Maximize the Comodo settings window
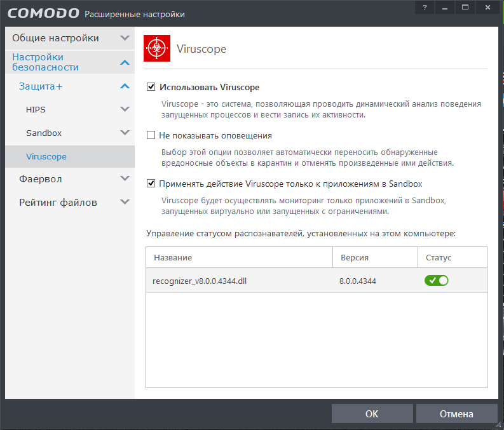The height and width of the screenshot is (430, 504). click(x=465, y=8)
